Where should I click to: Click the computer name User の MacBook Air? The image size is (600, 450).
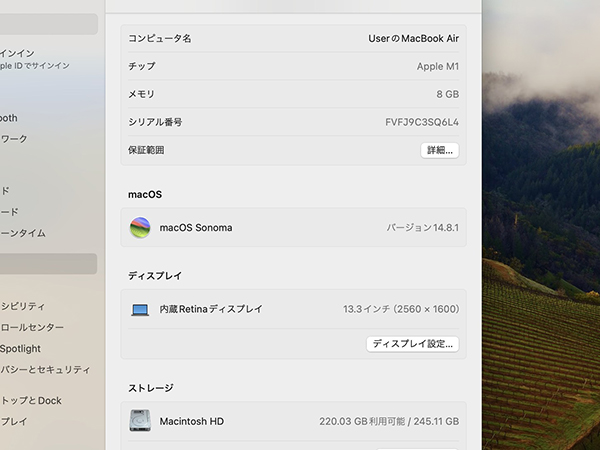[413, 38]
